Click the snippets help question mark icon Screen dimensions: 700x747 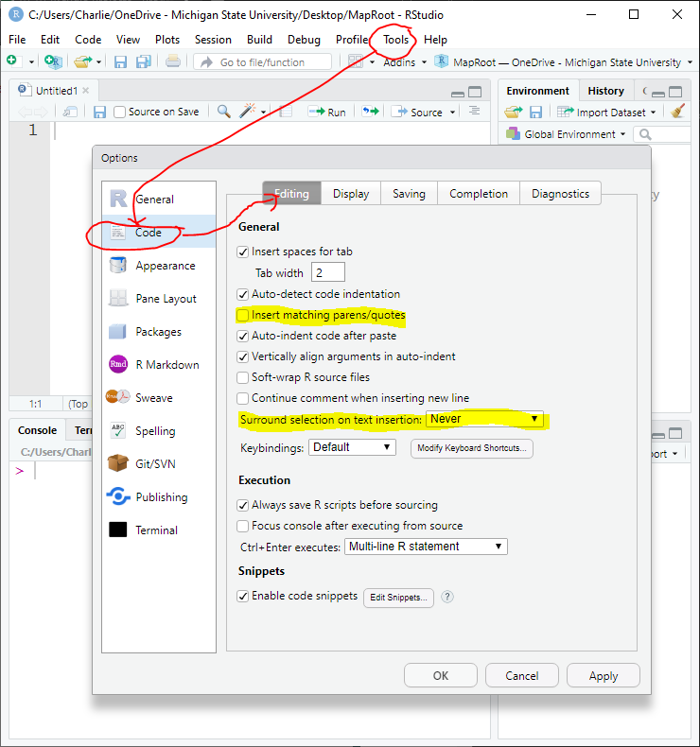pos(447,597)
